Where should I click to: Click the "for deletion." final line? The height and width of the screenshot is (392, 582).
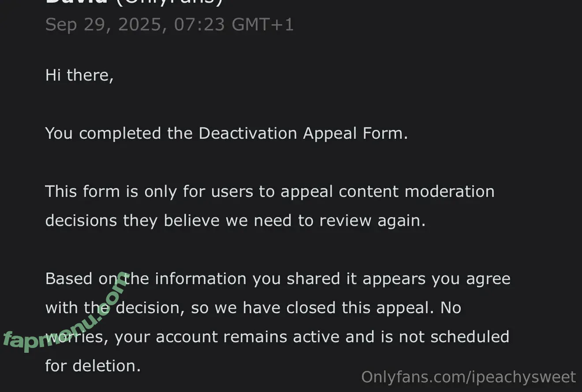click(93, 366)
